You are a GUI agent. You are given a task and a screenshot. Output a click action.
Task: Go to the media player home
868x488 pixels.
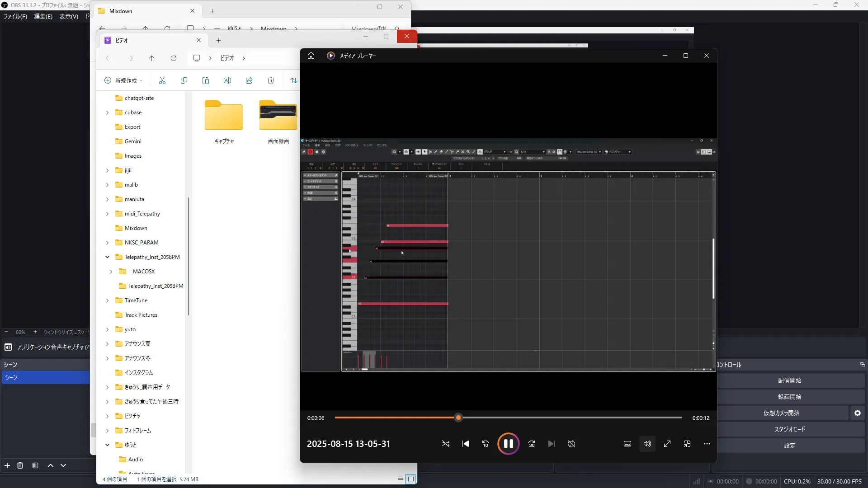311,56
